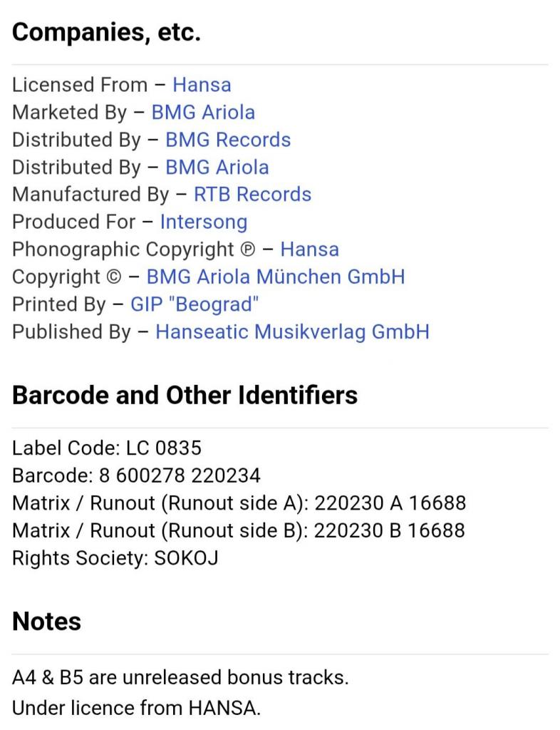Click the Label Code LC 0835 line
560x730 pixels.
[107, 448]
